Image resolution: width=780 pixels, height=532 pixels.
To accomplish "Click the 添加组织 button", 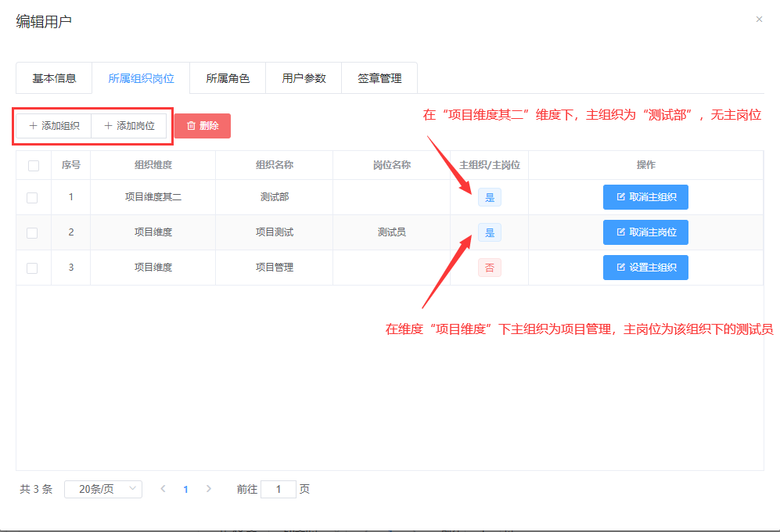I will tap(54, 126).
